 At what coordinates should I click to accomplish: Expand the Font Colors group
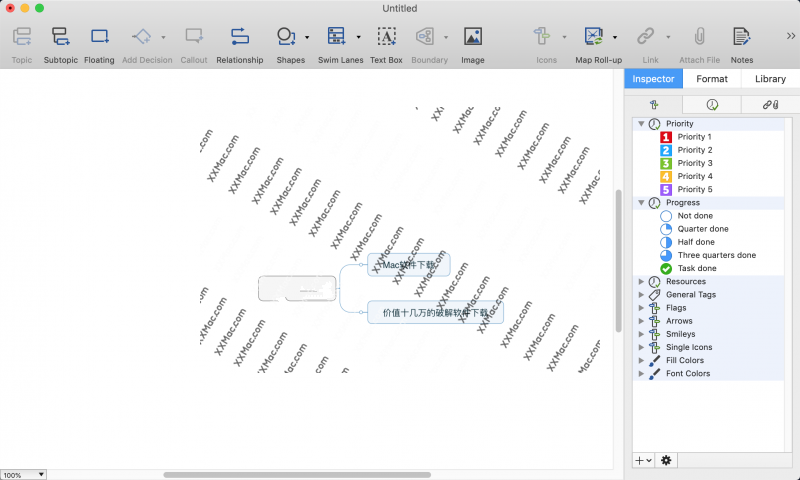(641, 373)
